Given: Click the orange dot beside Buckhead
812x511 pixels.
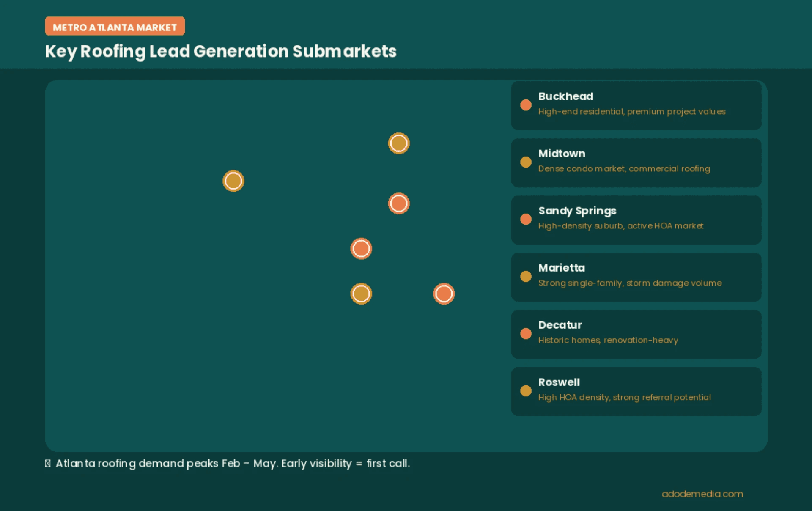Looking at the screenshot, I should [526, 105].
